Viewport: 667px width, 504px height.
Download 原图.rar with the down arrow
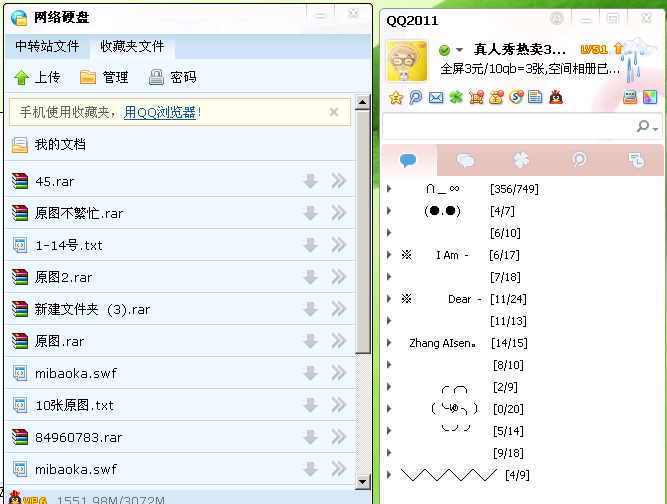311,341
